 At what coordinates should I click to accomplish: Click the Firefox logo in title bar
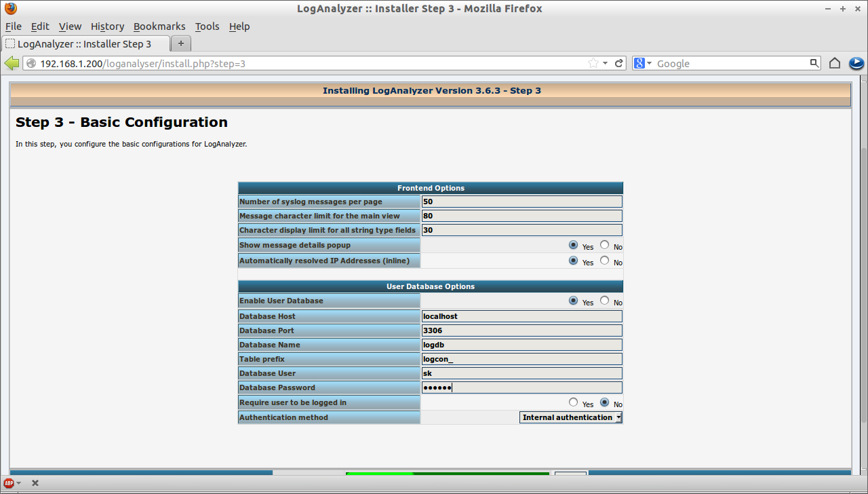click(10, 9)
